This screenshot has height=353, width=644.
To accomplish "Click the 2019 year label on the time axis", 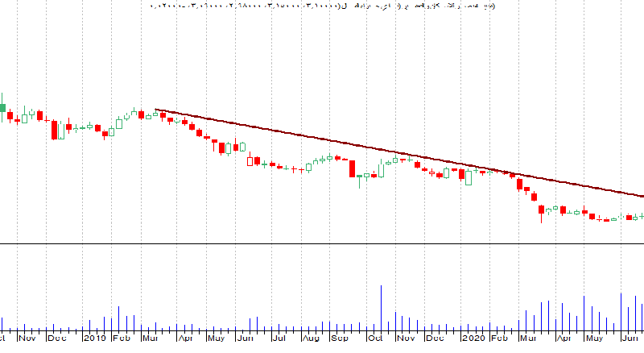I will (95, 338).
